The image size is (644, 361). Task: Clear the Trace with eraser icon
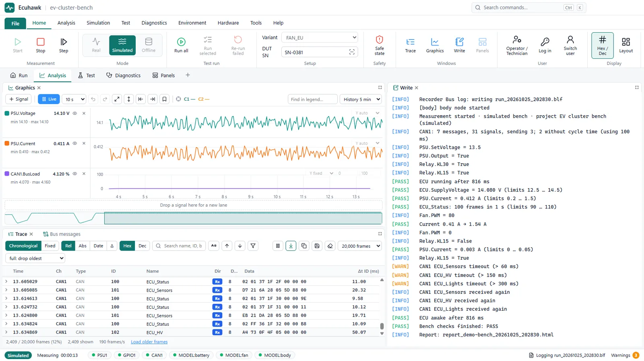pyautogui.click(x=330, y=246)
